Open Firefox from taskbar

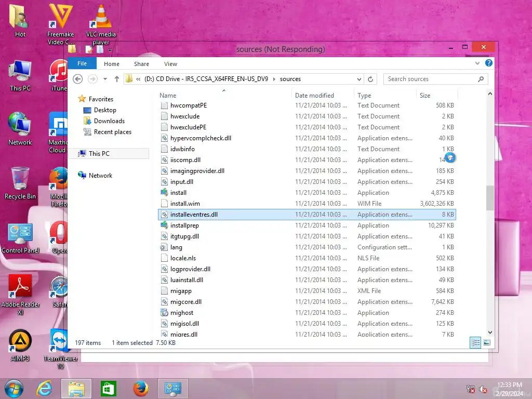[x=140, y=389]
